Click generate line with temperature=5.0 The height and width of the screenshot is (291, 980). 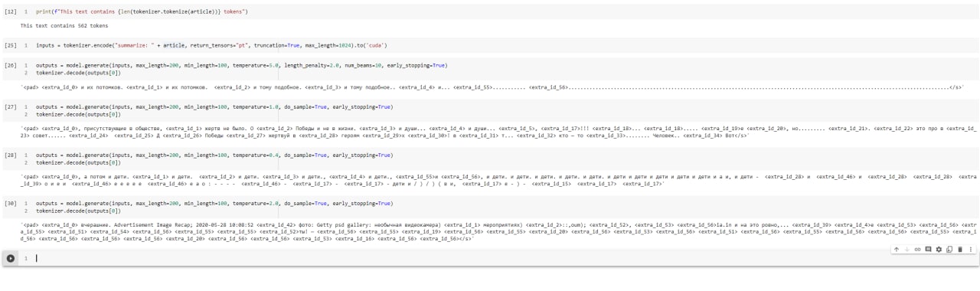click(x=242, y=65)
